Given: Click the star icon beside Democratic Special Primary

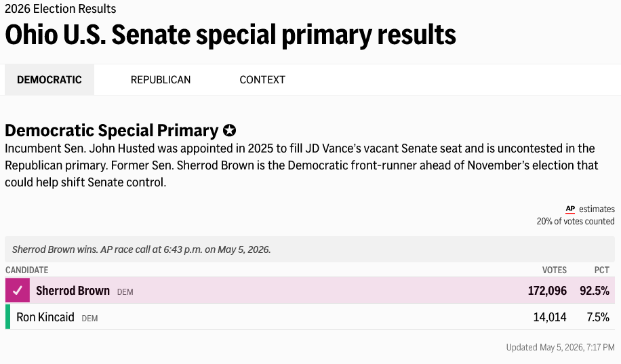Looking at the screenshot, I should [x=229, y=130].
